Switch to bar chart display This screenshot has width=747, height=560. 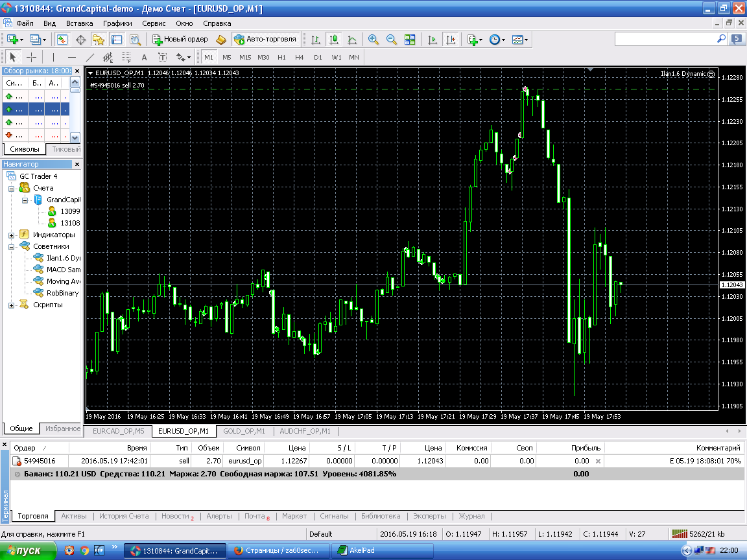coord(315,40)
